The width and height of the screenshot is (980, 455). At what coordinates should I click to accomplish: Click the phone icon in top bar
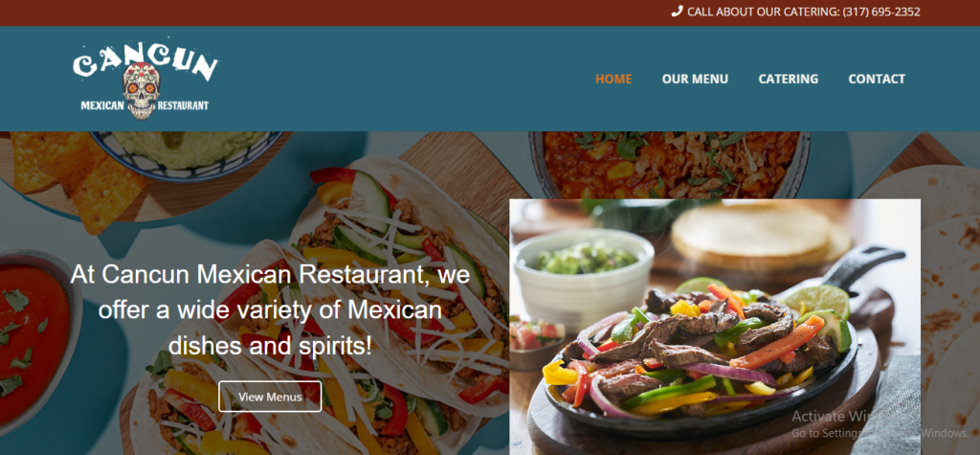click(677, 11)
